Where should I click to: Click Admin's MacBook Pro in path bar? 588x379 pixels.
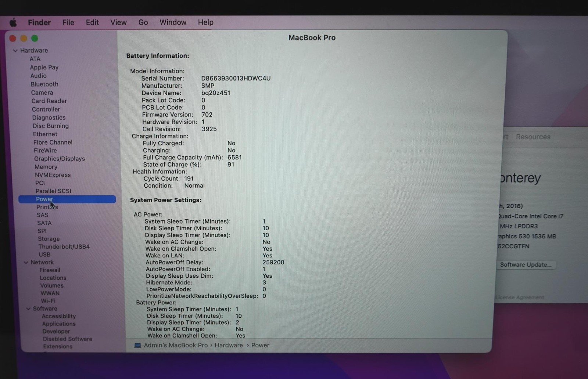point(176,346)
